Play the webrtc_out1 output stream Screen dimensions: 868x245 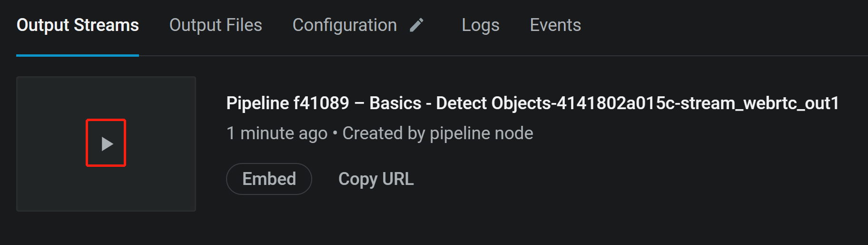click(107, 143)
